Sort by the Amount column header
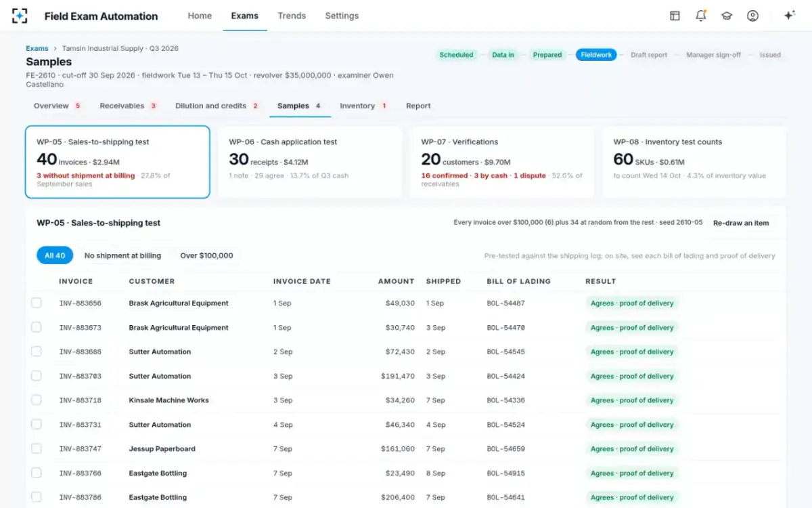This screenshot has height=508, width=812. [x=396, y=281]
